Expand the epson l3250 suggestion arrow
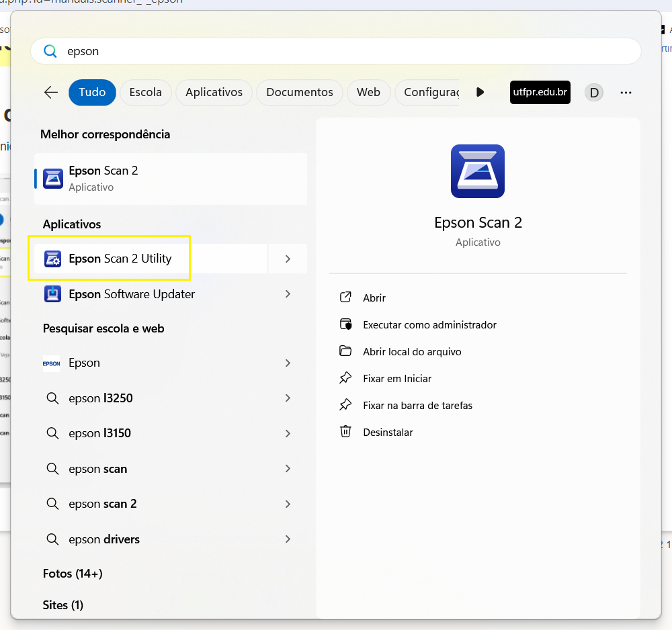The width and height of the screenshot is (672, 630). point(288,398)
